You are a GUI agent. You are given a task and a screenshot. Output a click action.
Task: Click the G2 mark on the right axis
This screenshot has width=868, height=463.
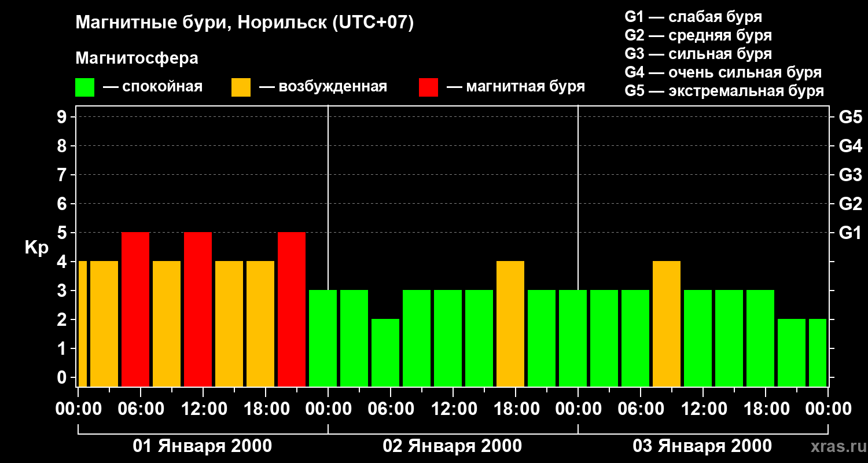(850, 204)
